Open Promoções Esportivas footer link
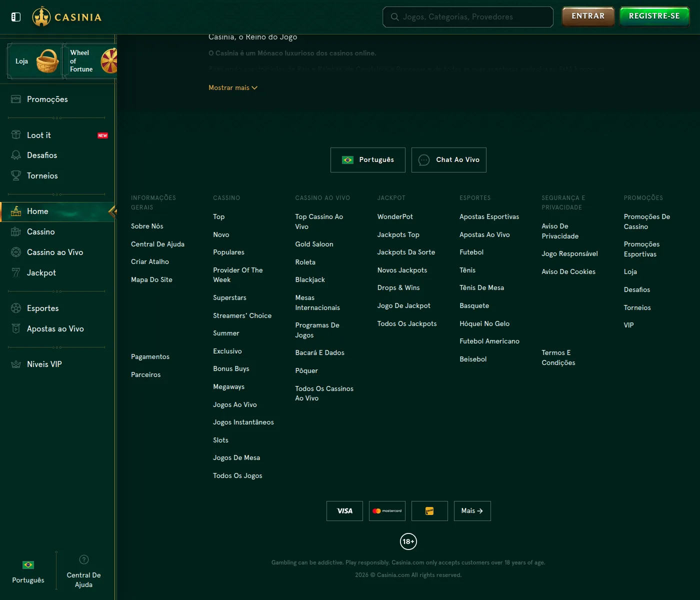The image size is (700, 600). coord(641,249)
